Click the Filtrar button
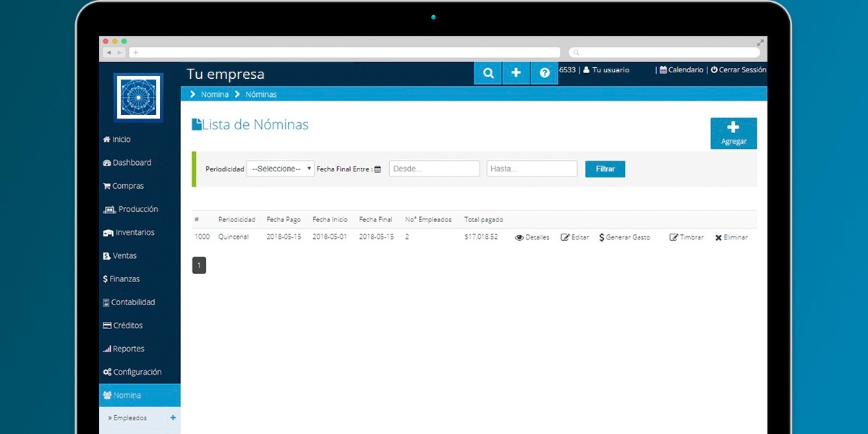The image size is (868, 434). (605, 169)
